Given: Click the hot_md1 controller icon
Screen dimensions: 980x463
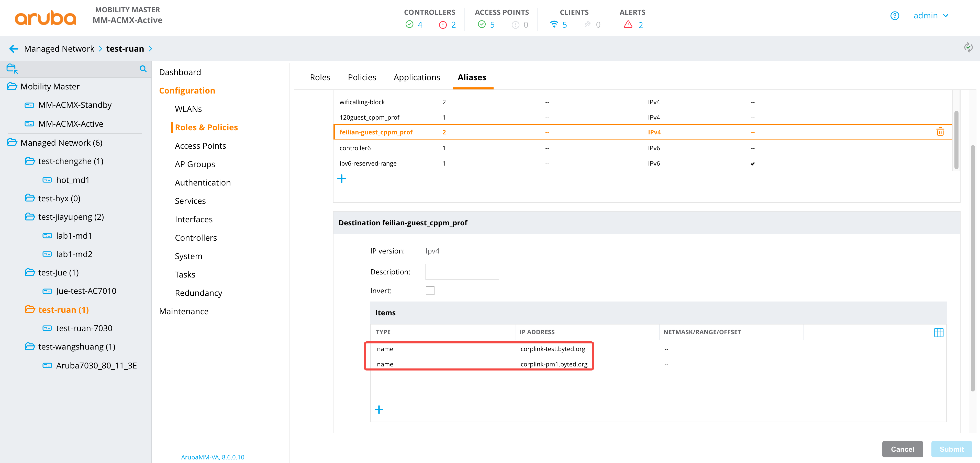Looking at the screenshot, I should [47, 180].
